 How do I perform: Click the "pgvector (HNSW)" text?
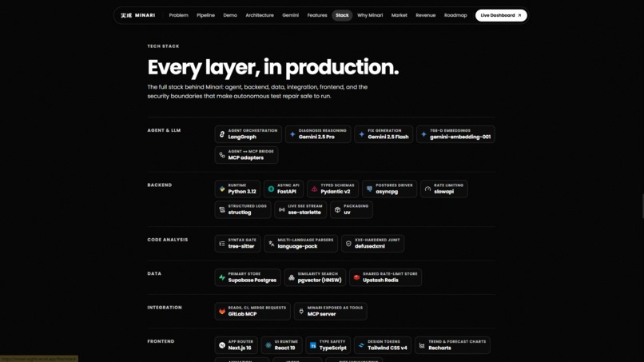click(x=320, y=280)
